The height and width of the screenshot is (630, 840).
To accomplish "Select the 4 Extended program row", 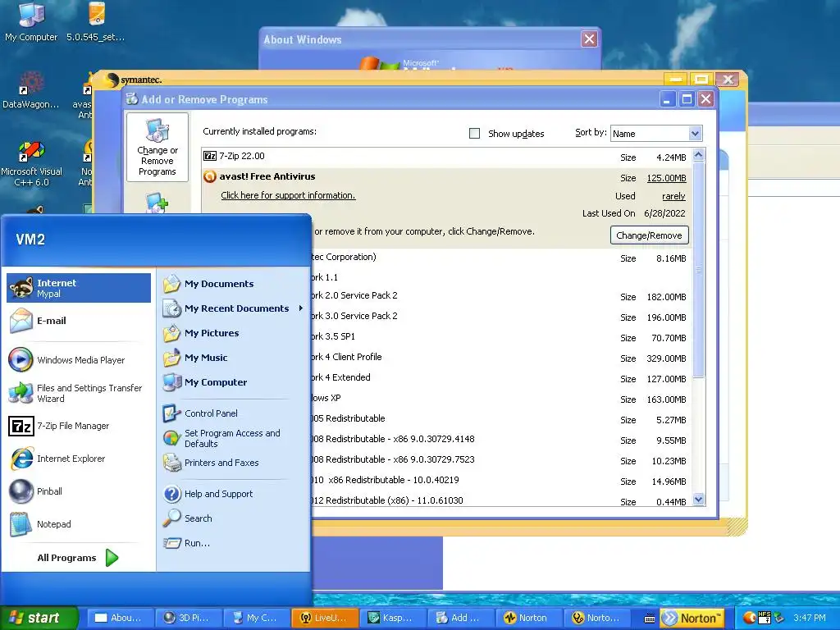I will [501, 377].
